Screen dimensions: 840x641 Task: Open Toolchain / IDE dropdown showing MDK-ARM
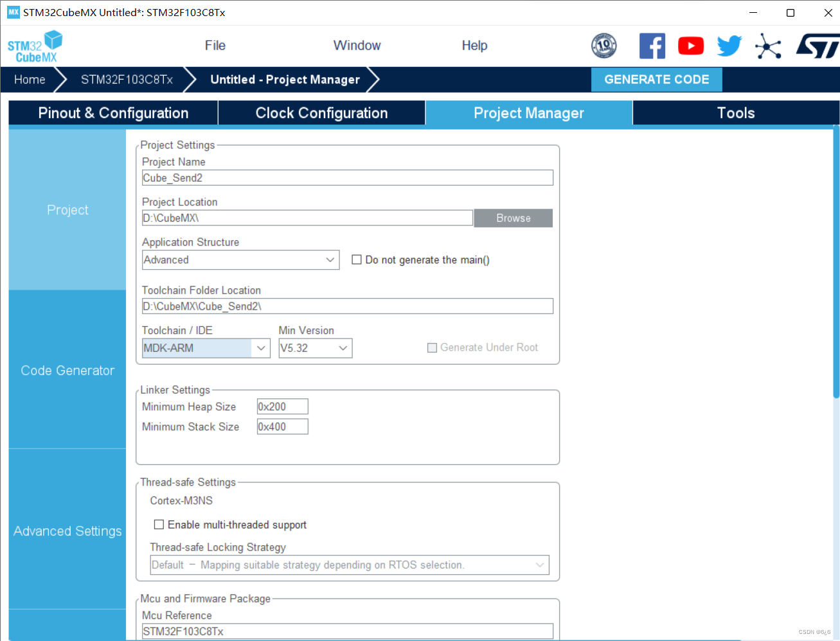206,348
